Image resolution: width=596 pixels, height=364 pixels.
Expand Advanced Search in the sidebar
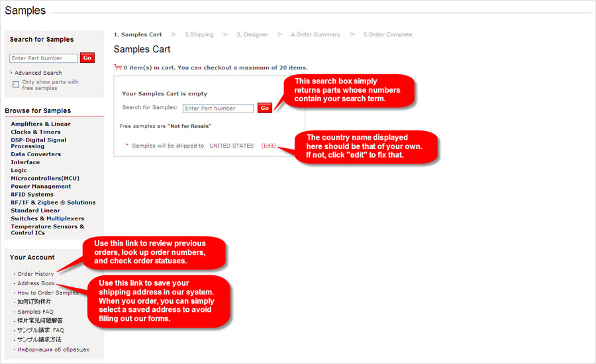[38, 73]
